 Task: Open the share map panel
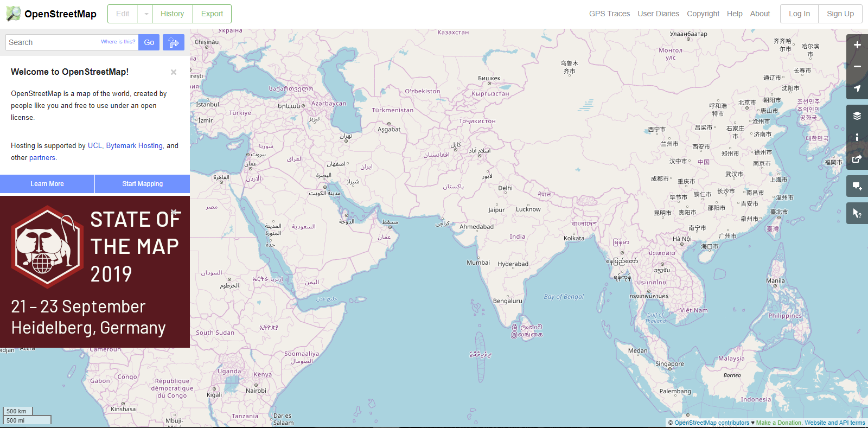tap(857, 159)
